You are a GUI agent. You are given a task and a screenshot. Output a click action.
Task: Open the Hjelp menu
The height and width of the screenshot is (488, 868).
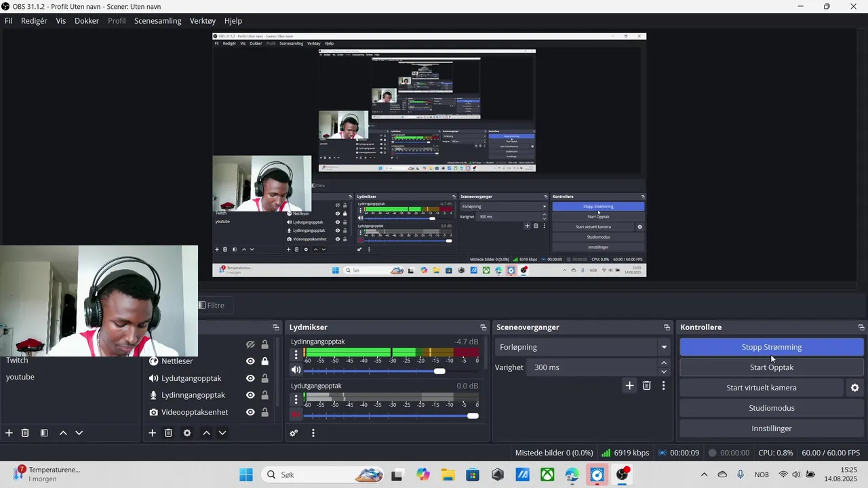tap(233, 21)
